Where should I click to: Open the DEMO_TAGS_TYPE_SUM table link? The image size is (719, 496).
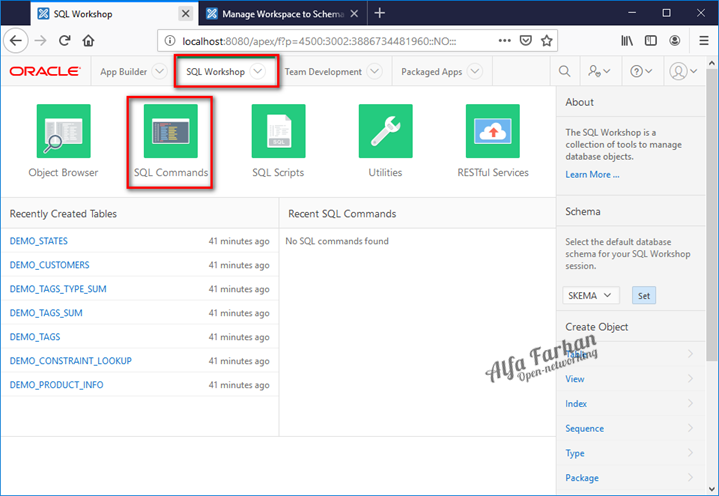pyautogui.click(x=58, y=289)
